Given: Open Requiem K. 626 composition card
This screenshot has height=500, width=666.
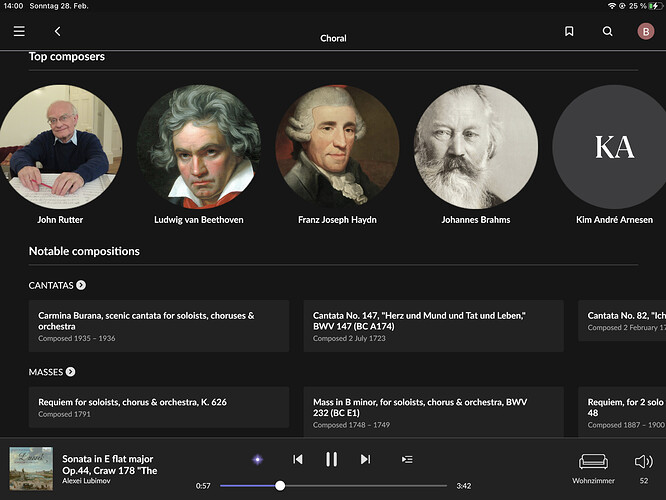Looking at the screenshot, I should click(x=159, y=407).
